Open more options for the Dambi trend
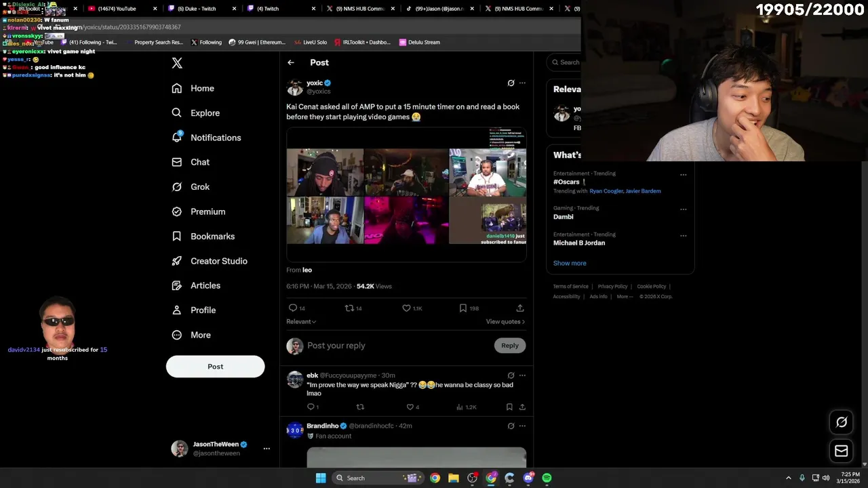The width and height of the screenshot is (868, 488). coord(683,209)
